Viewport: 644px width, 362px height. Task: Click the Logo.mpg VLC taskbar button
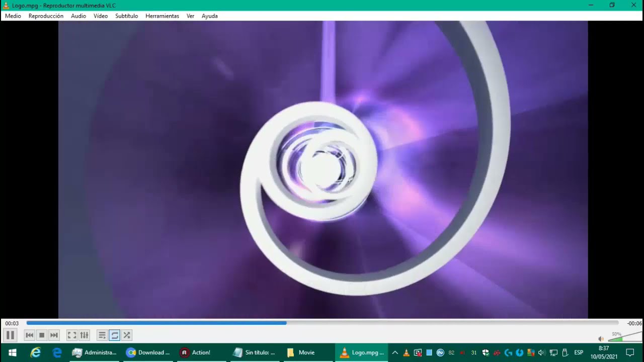point(362,352)
